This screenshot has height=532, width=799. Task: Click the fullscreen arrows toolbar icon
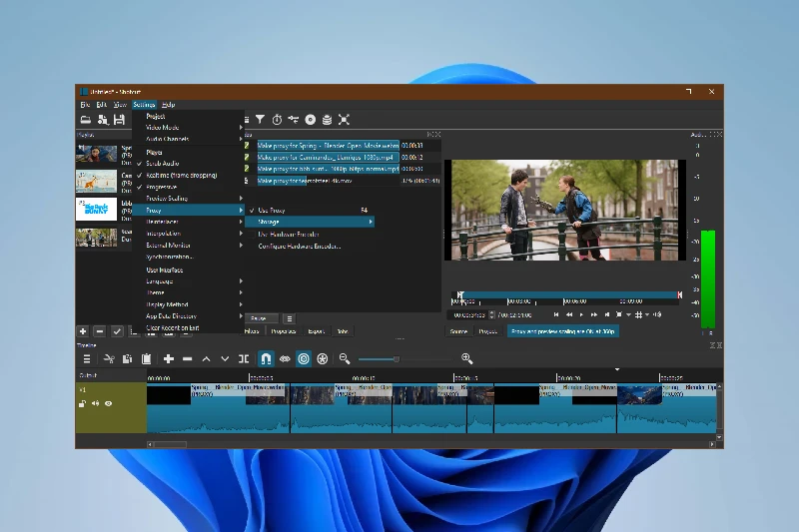344,120
